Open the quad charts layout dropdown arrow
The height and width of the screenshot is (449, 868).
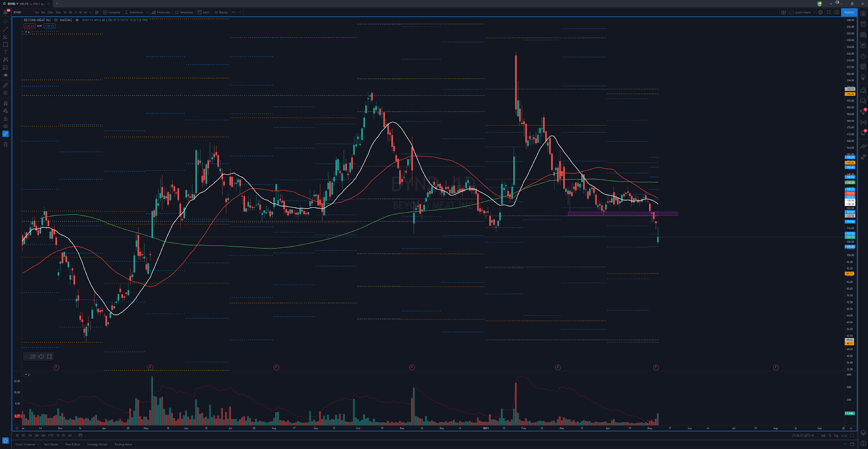pos(814,12)
